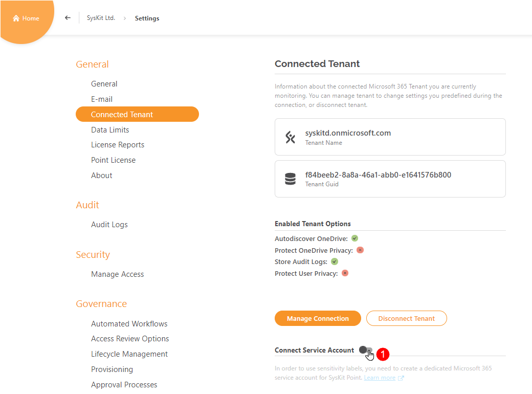Click the Store Audit Logs label

(301, 261)
